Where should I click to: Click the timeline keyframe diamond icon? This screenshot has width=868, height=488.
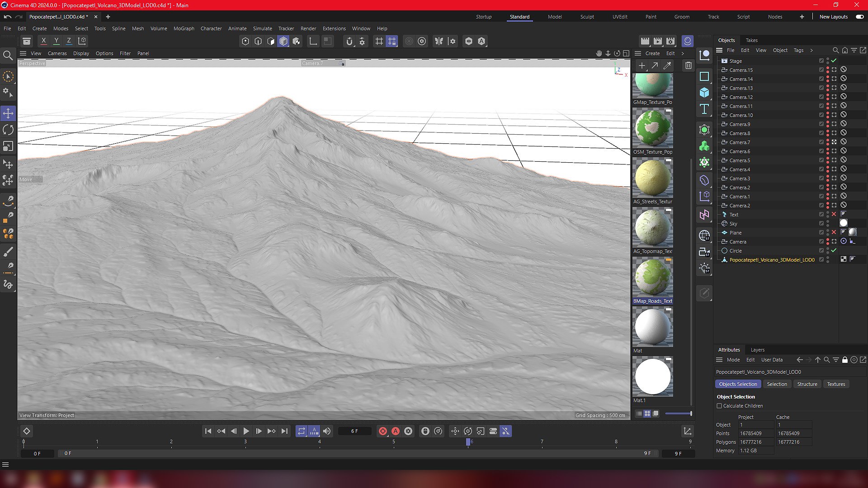point(27,432)
